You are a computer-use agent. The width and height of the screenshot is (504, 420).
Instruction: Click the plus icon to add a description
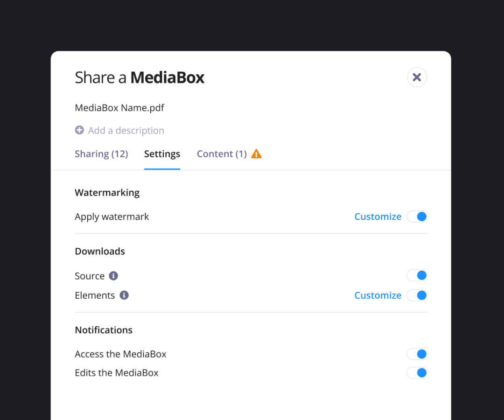(x=79, y=131)
